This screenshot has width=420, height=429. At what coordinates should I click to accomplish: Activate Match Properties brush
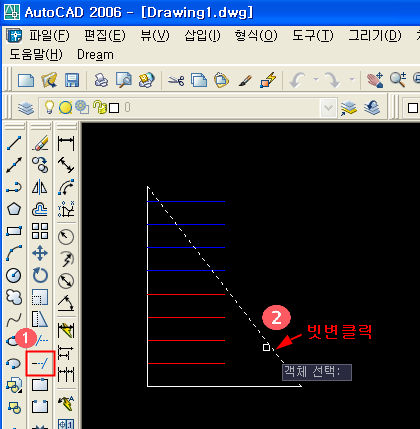[245, 80]
